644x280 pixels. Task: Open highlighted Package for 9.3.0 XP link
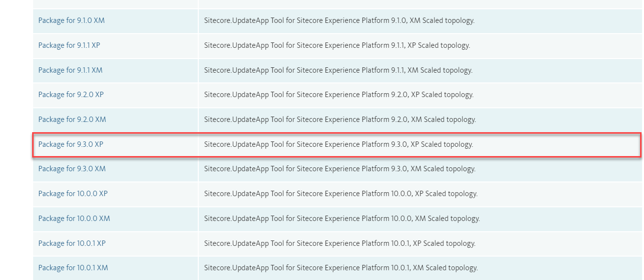point(71,144)
